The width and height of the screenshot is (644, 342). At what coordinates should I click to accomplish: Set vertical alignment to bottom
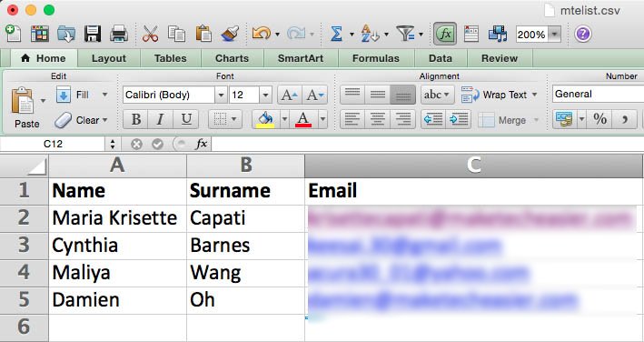[x=402, y=95]
